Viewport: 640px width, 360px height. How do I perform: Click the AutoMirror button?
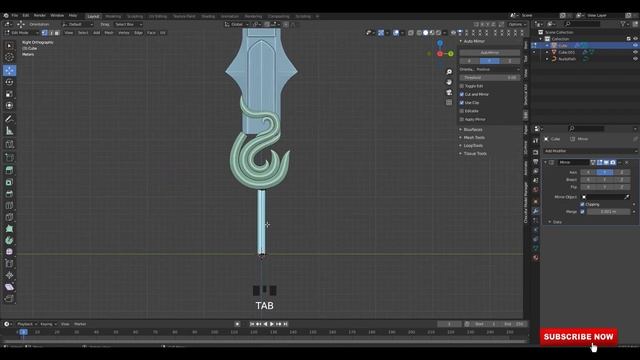pyautogui.click(x=490, y=53)
